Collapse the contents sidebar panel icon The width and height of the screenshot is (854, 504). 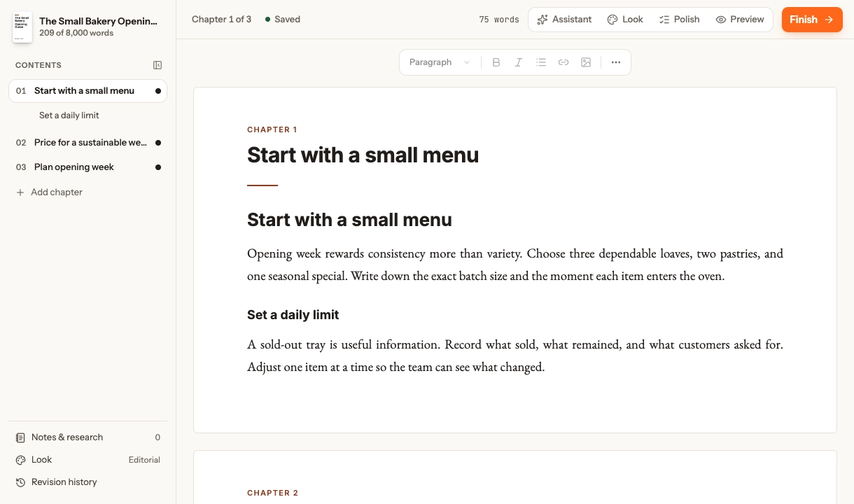[157, 65]
